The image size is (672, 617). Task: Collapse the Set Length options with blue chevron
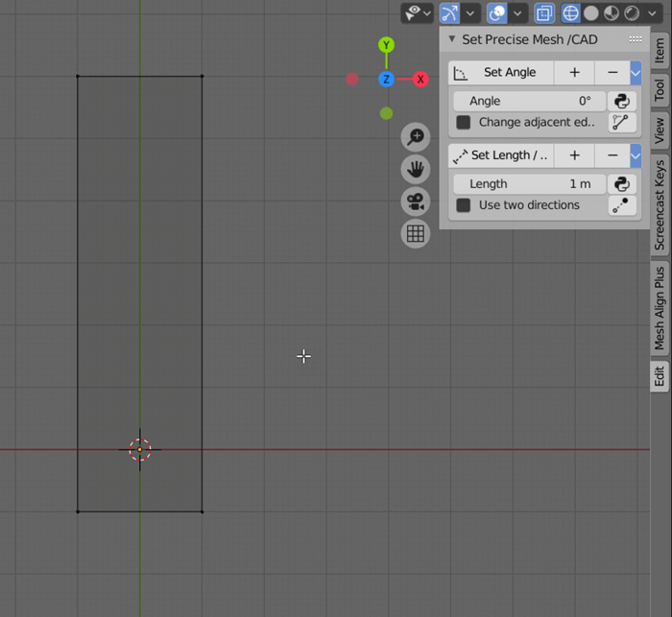click(x=636, y=155)
